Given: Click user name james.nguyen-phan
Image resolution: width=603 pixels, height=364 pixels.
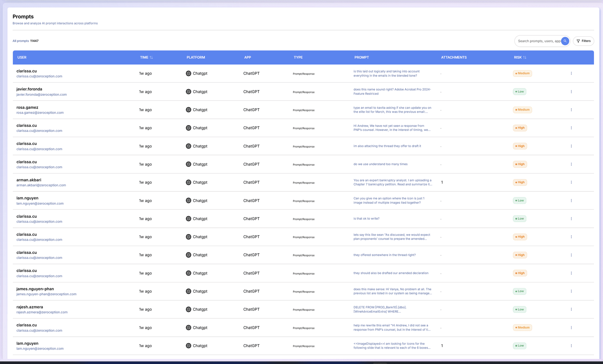Looking at the screenshot, I should (x=35, y=289).
